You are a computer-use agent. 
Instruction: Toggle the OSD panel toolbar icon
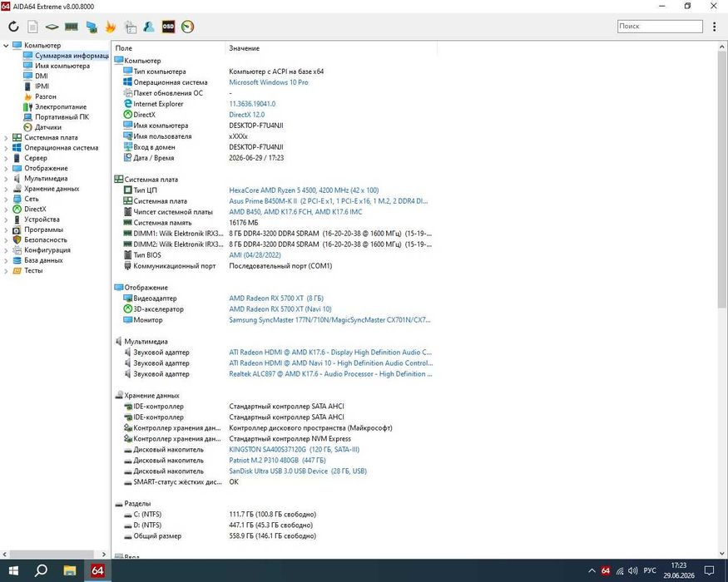tap(168, 27)
